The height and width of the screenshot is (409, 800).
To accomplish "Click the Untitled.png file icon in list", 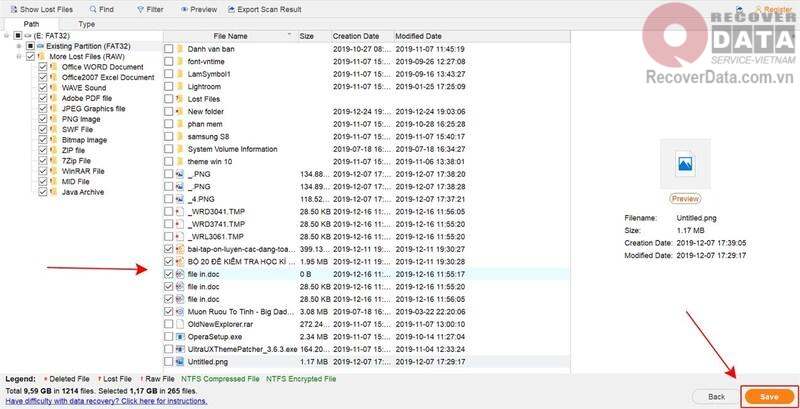I will pos(180,362).
